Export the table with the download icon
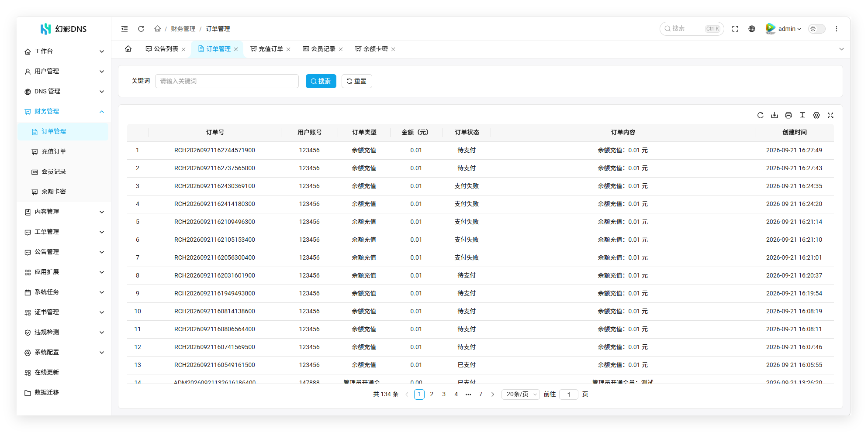Screen dimensions: 868x432 (x=775, y=115)
